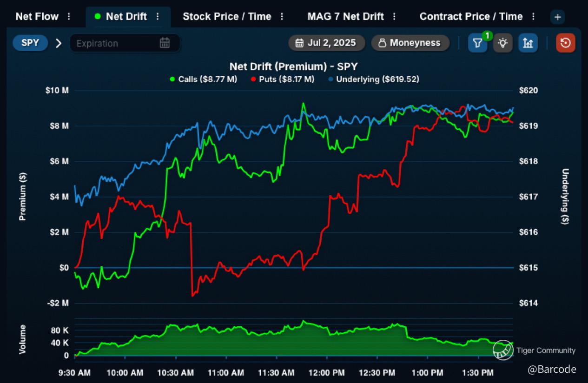The width and height of the screenshot is (588, 383).
Task: Click the $620 underlying axis label
Action: [x=528, y=90]
